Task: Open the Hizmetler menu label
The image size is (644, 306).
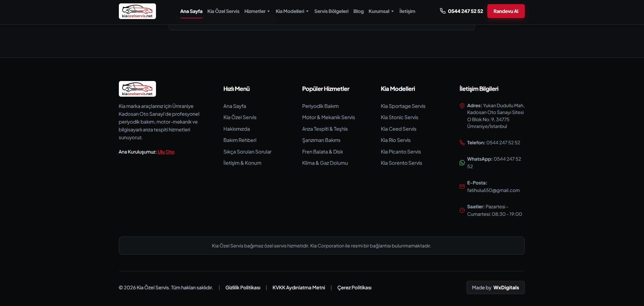Action: [255, 11]
